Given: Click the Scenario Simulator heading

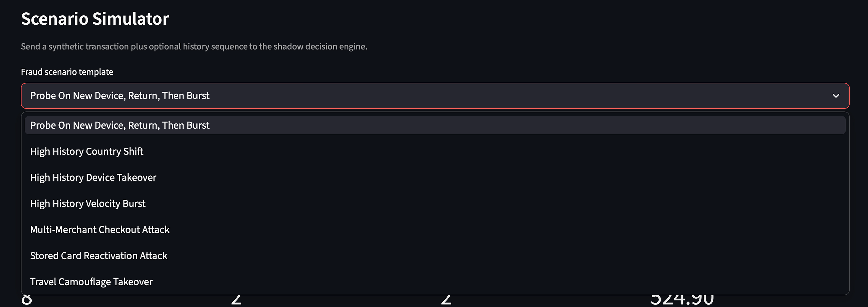Looking at the screenshot, I should pyautogui.click(x=95, y=19).
